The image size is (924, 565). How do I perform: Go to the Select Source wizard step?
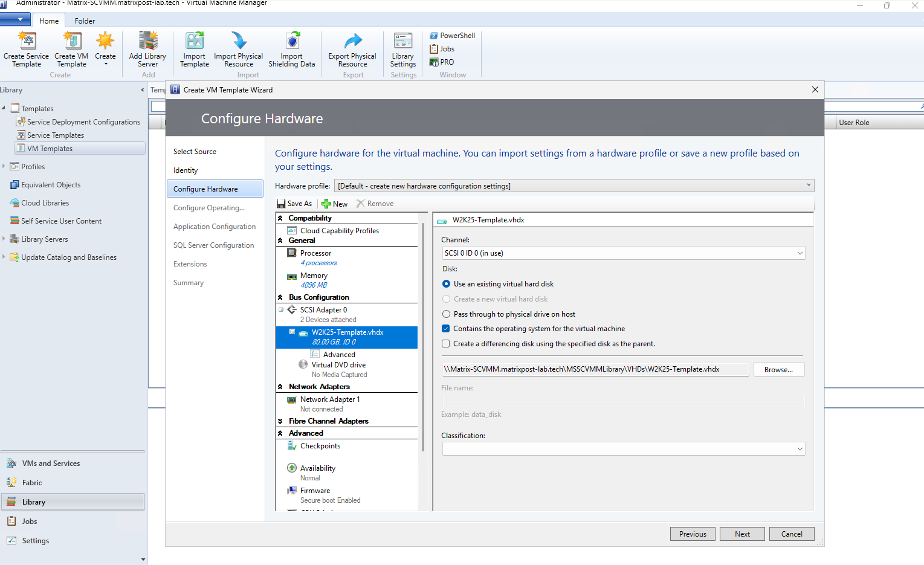195,152
